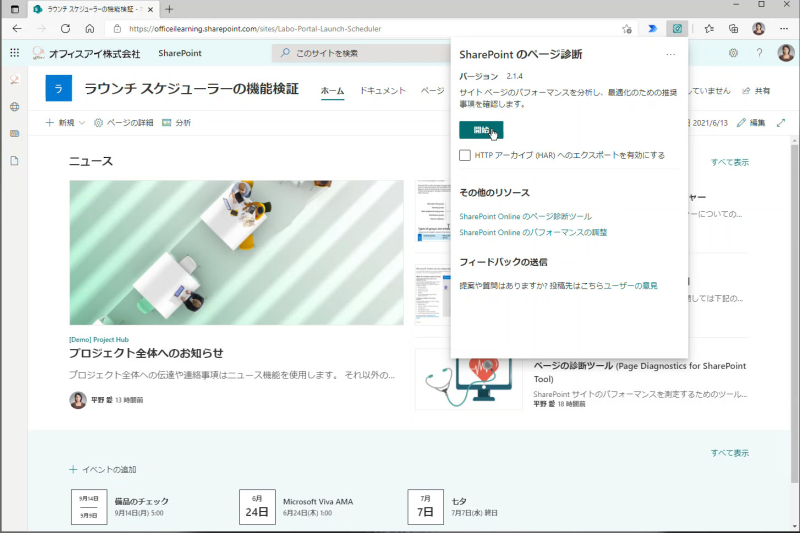Open the browser collections icon

tap(733, 29)
